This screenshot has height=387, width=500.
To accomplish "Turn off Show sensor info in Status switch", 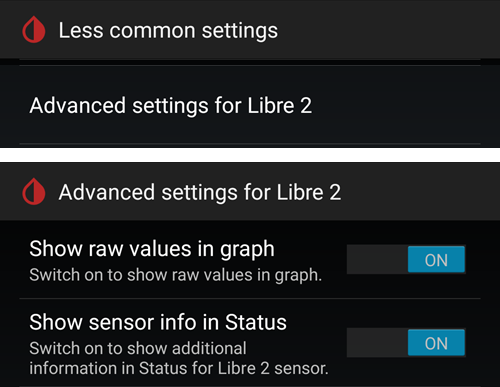I will tap(406, 343).
